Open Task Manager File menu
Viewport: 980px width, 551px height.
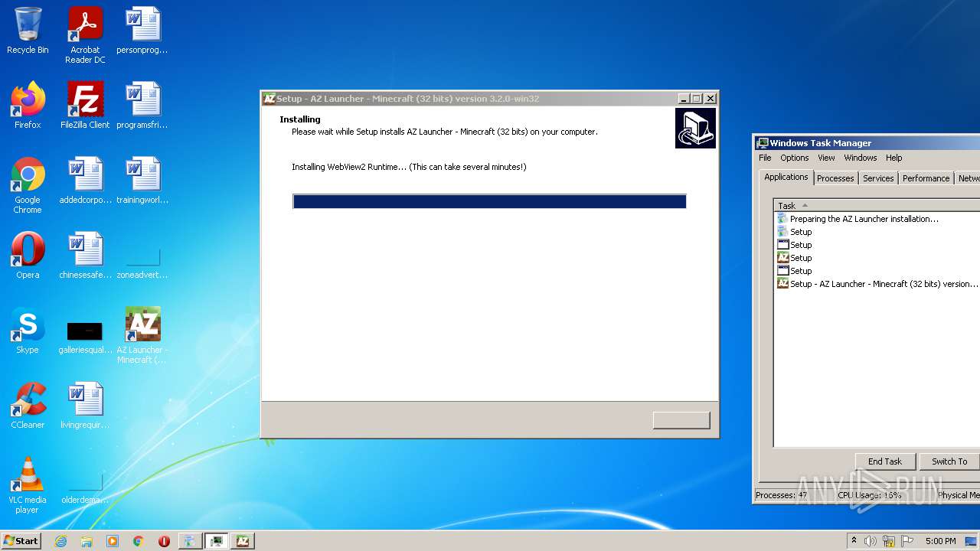point(765,158)
